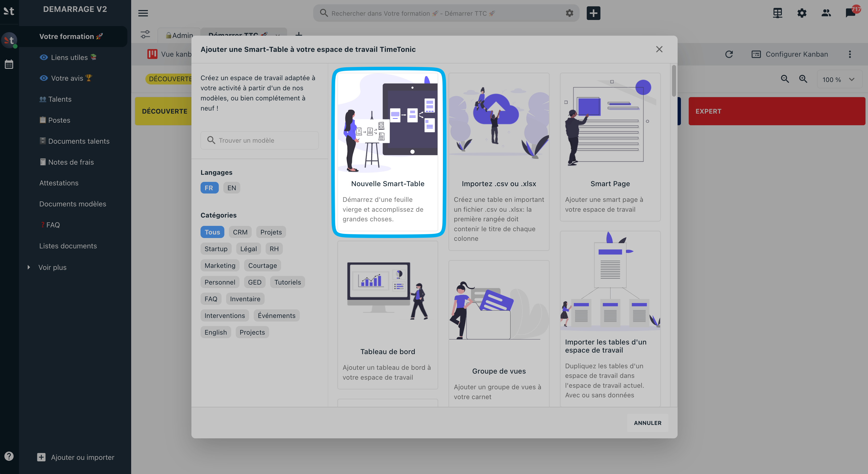Open the table grid icon in header
The height and width of the screenshot is (474, 868).
(x=777, y=13)
